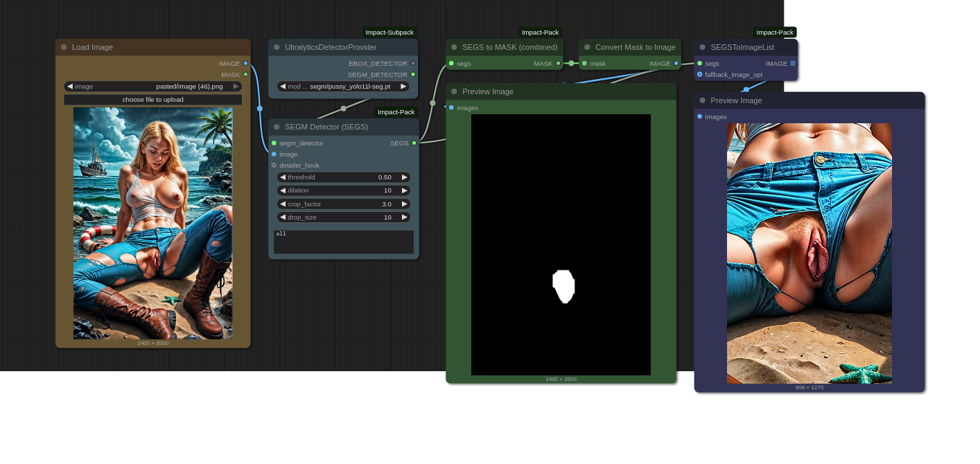Decrease crop_factor with its left arrow
This screenshot has height=464, width=980.
pos(283,204)
